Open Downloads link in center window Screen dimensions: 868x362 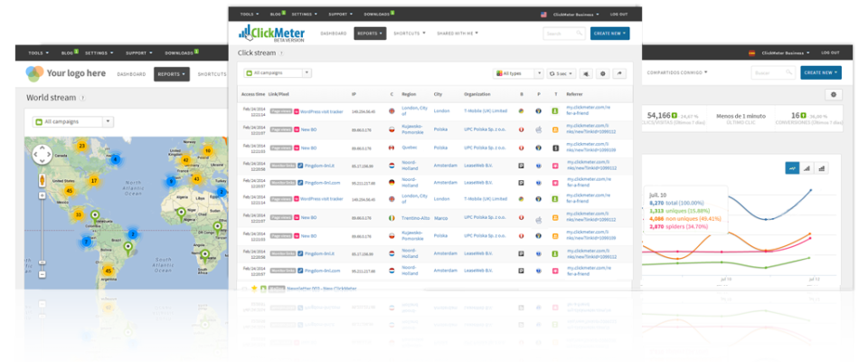379,14
